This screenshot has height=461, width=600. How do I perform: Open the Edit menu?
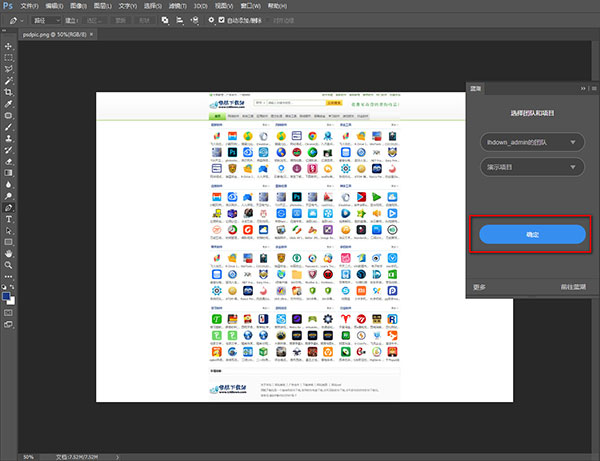[54, 6]
